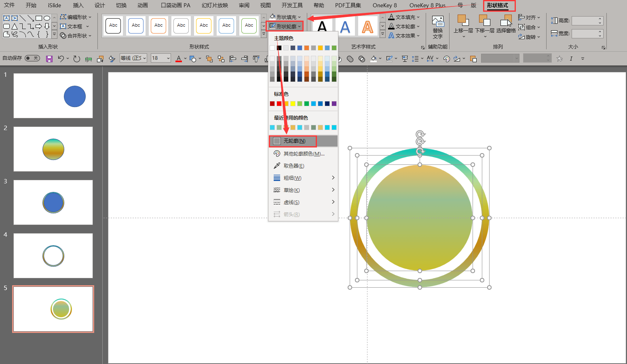
Task: Apply the orange-outlined Abc shape style
Action: [158, 25]
